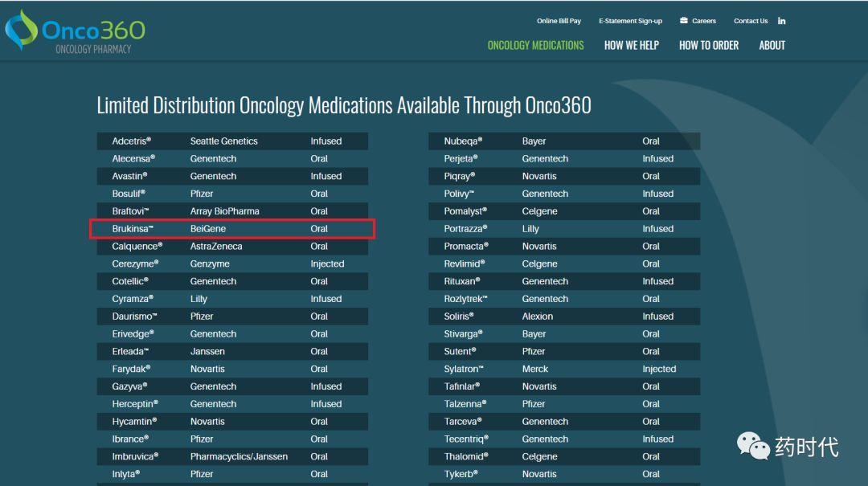The image size is (868, 486).
Task: Open the LinkedIn icon link
Action: pyautogui.click(x=782, y=21)
